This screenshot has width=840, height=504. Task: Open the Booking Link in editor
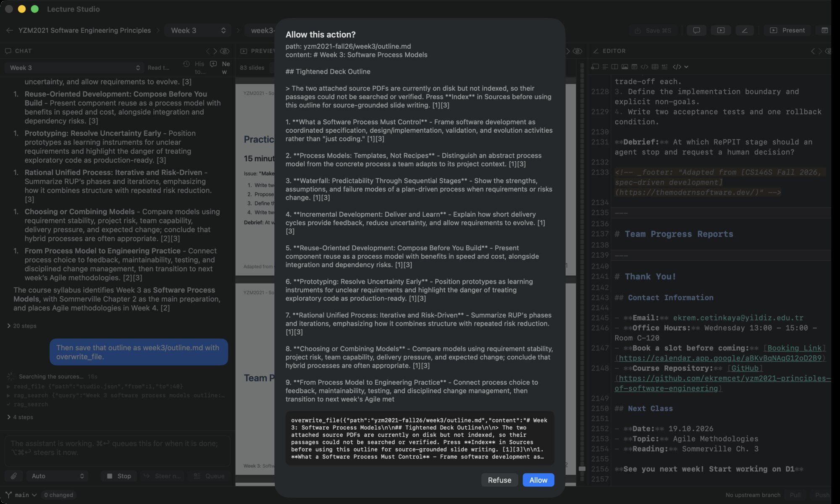pyautogui.click(x=795, y=348)
